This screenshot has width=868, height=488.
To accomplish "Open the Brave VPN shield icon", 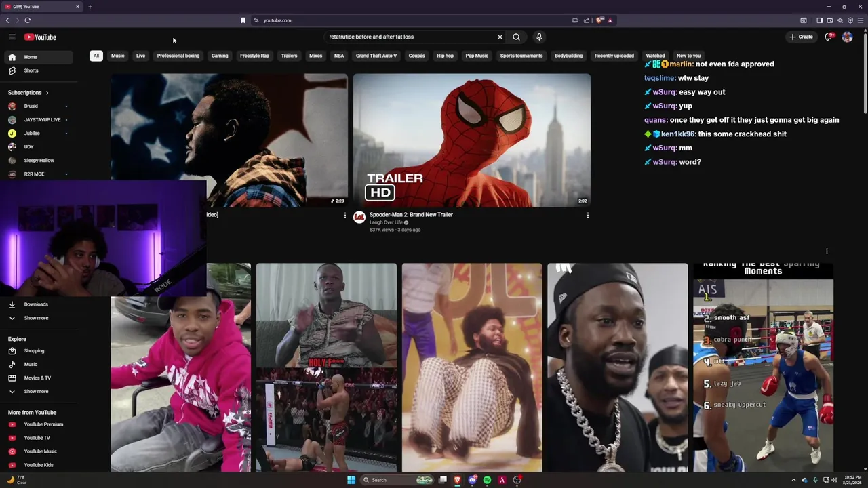I will [850, 20].
